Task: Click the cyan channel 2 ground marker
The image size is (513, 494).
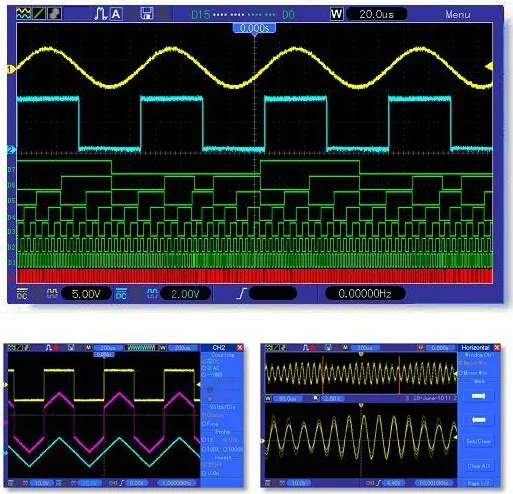Action: pyautogui.click(x=11, y=150)
